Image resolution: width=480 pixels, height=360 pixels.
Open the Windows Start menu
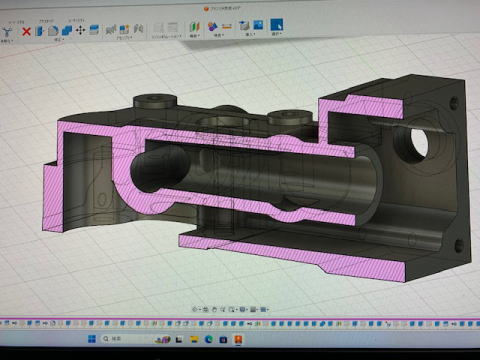(x=92, y=339)
